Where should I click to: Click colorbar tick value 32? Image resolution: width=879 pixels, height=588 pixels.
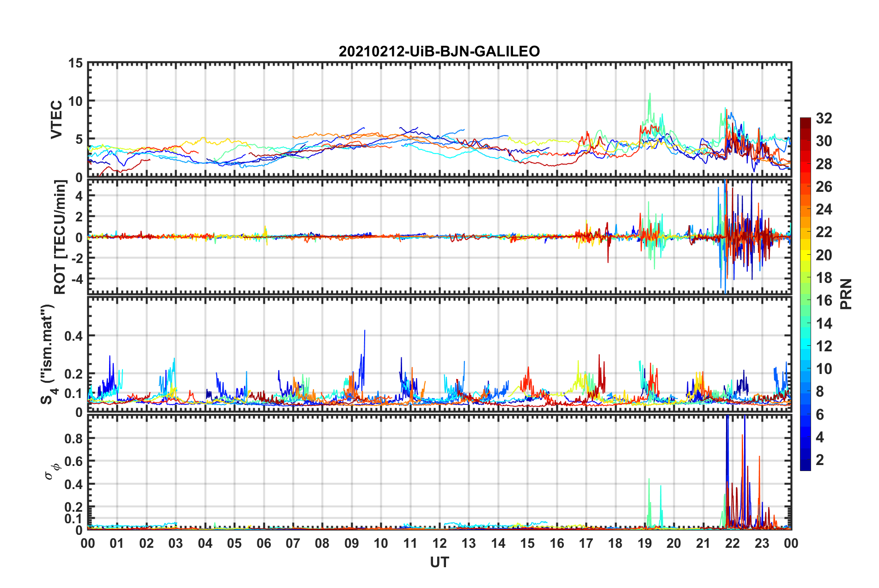(x=824, y=118)
